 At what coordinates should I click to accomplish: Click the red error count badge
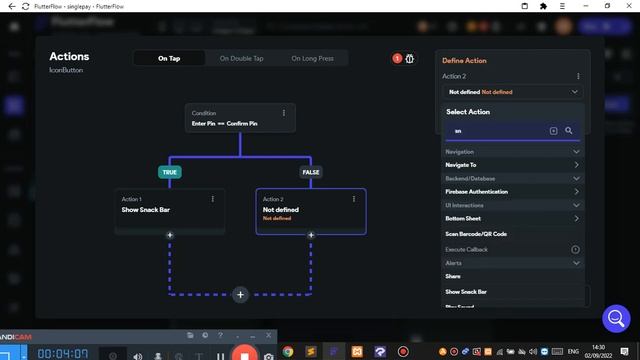click(x=397, y=58)
